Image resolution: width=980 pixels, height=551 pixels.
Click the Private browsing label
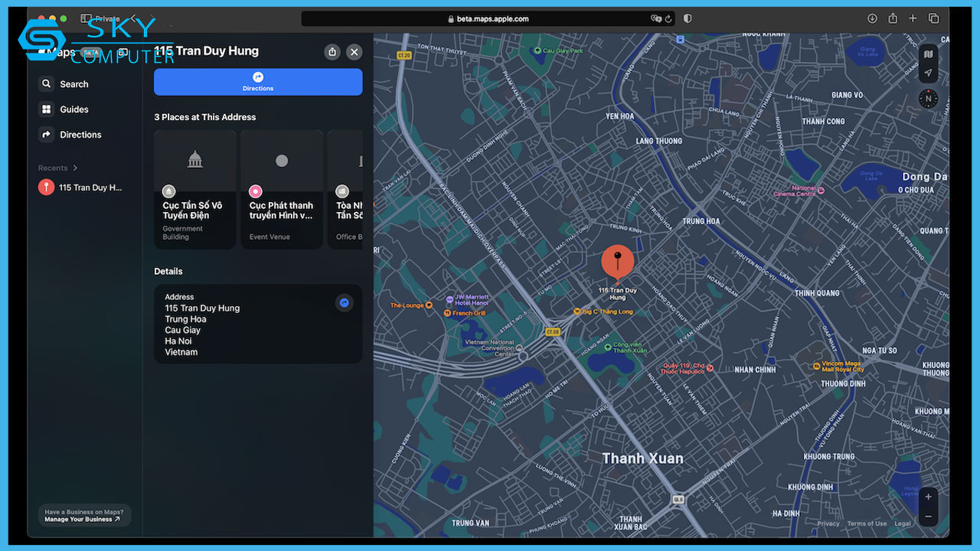pos(108,18)
